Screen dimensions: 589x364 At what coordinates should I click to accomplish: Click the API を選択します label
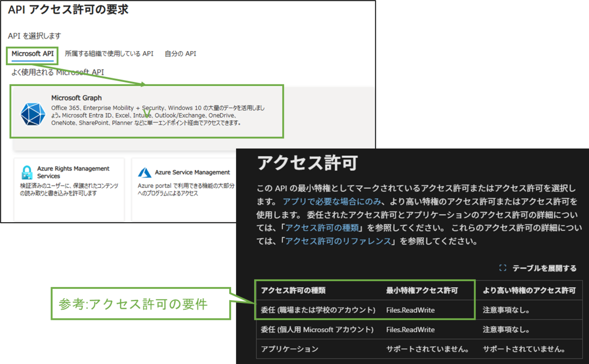pos(34,36)
